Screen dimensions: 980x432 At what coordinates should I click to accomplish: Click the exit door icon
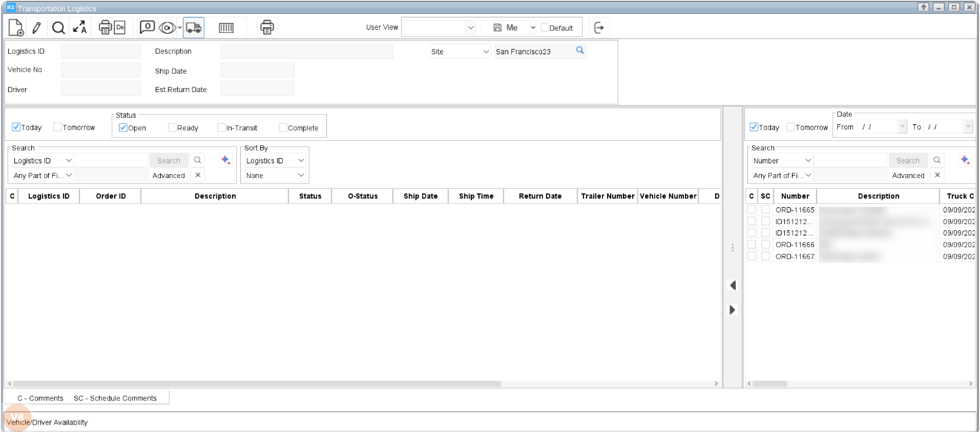coord(599,28)
